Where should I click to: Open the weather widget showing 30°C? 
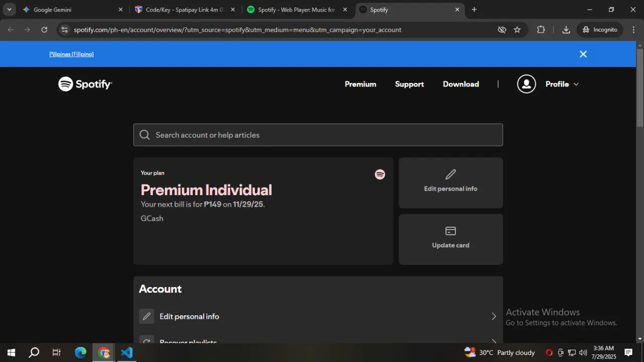[x=500, y=352]
